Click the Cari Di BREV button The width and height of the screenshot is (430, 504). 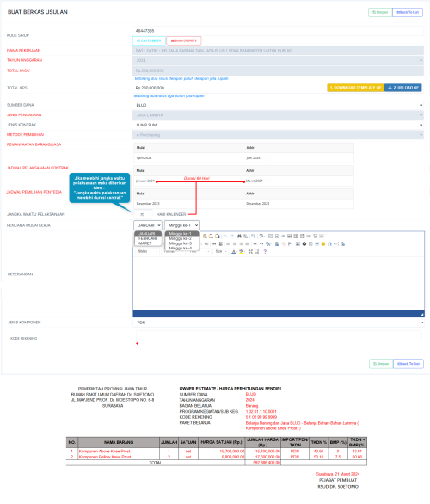[x=149, y=40]
